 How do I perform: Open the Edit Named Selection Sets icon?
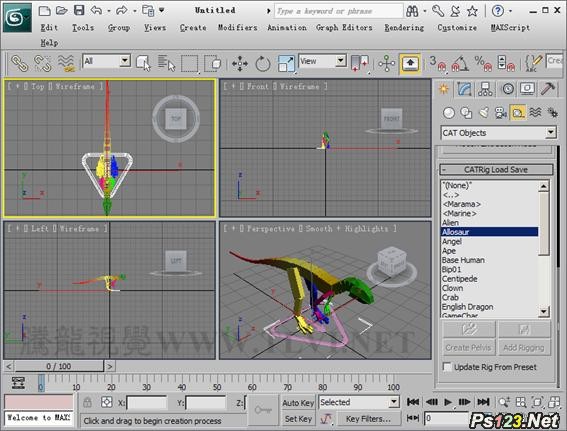click(533, 64)
